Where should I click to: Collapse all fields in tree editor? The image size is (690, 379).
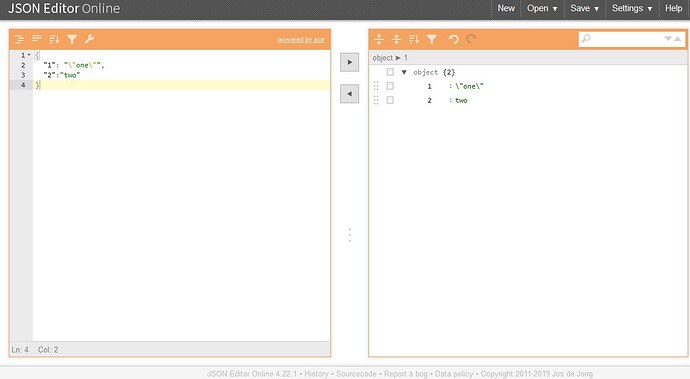396,39
